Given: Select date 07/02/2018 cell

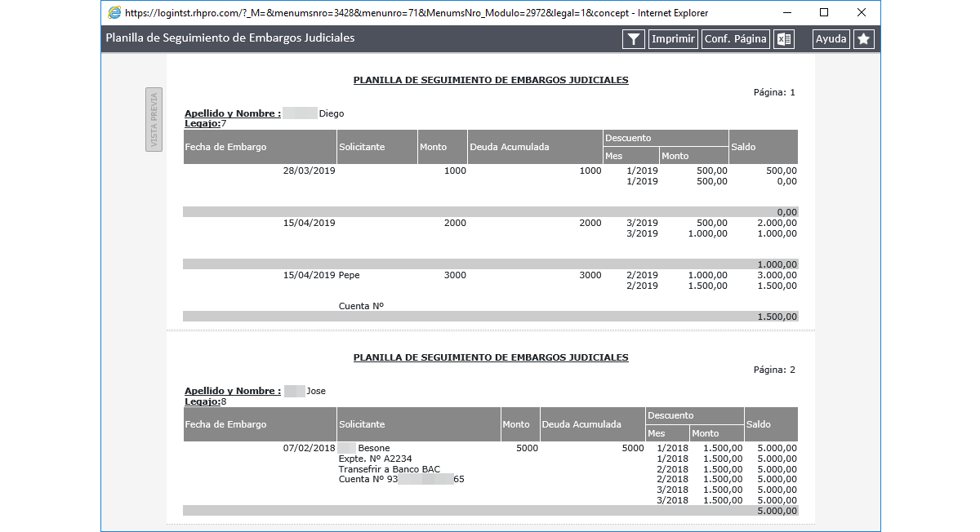Looking at the screenshot, I should coord(310,448).
